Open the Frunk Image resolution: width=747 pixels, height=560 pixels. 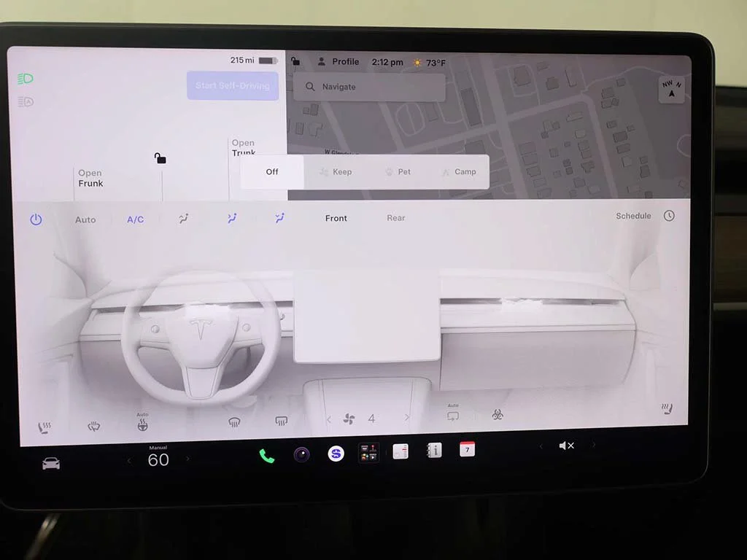pos(90,178)
